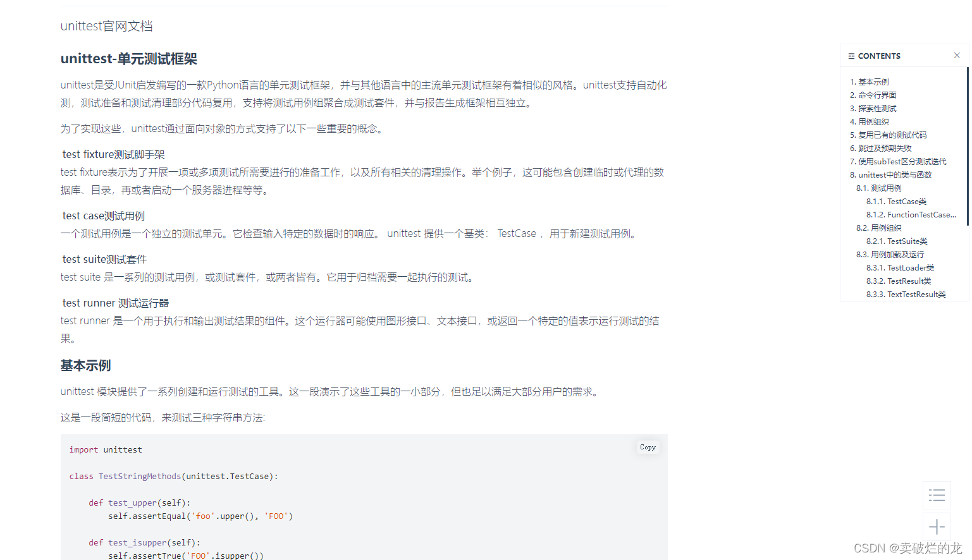Go to 8.3.2. TestResult类 entry
Viewport: 972px width, 560px height.
tap(899, 281)
